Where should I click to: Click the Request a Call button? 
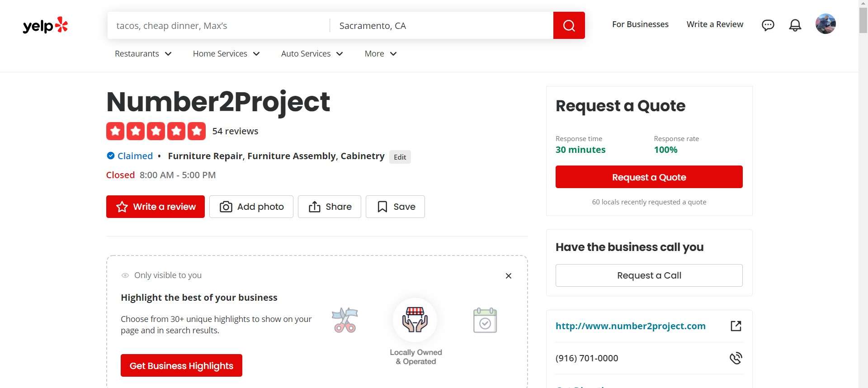point(649,275)
